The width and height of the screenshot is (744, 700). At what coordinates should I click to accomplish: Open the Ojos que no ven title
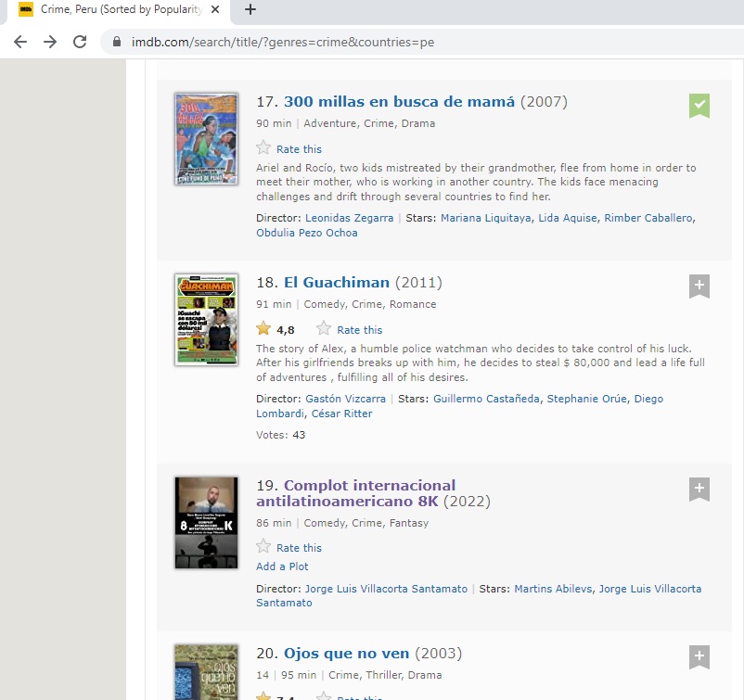[346, 654]
